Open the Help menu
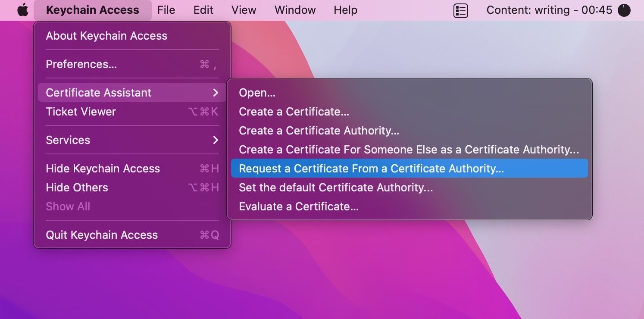The image size is (644, 319). 346,10
